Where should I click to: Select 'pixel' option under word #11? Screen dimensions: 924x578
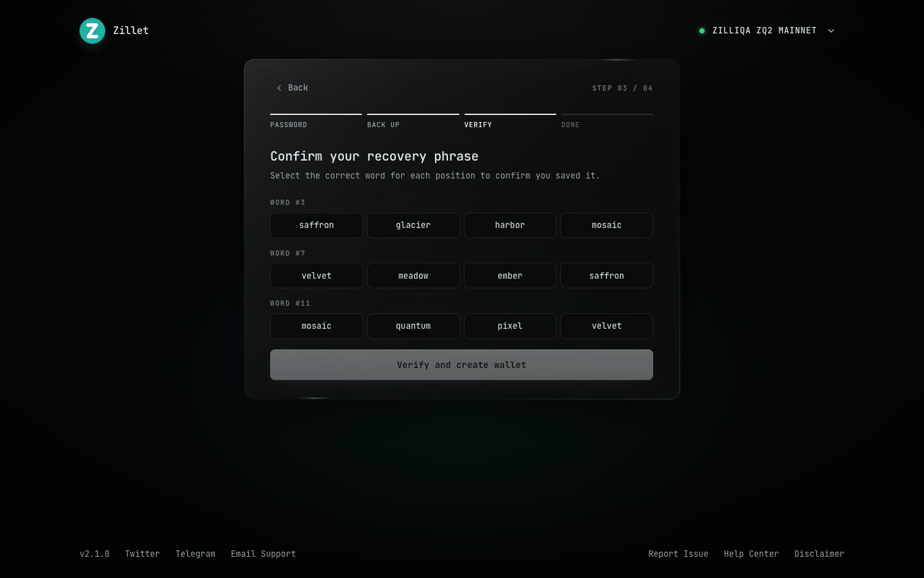point(510,326)
